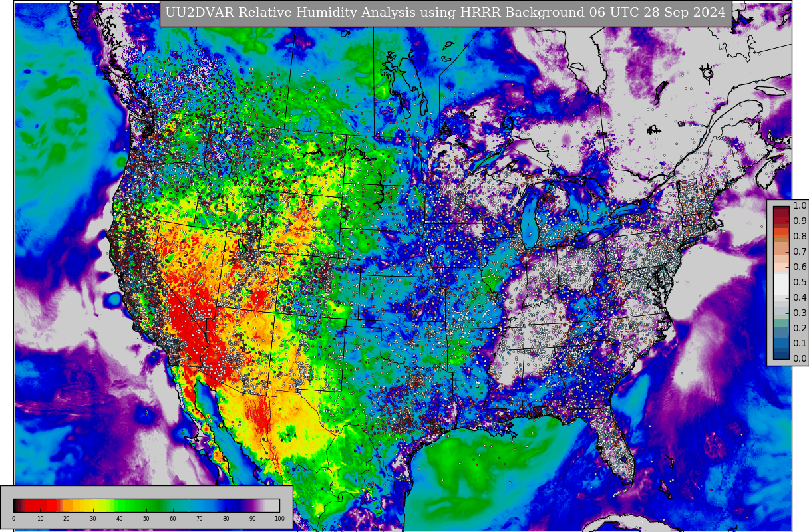Image resolution: width=809 pixels, height=532 pixels.
Task: Click the "0.6" label on the right legend
Action: click(x=800, y=267)
